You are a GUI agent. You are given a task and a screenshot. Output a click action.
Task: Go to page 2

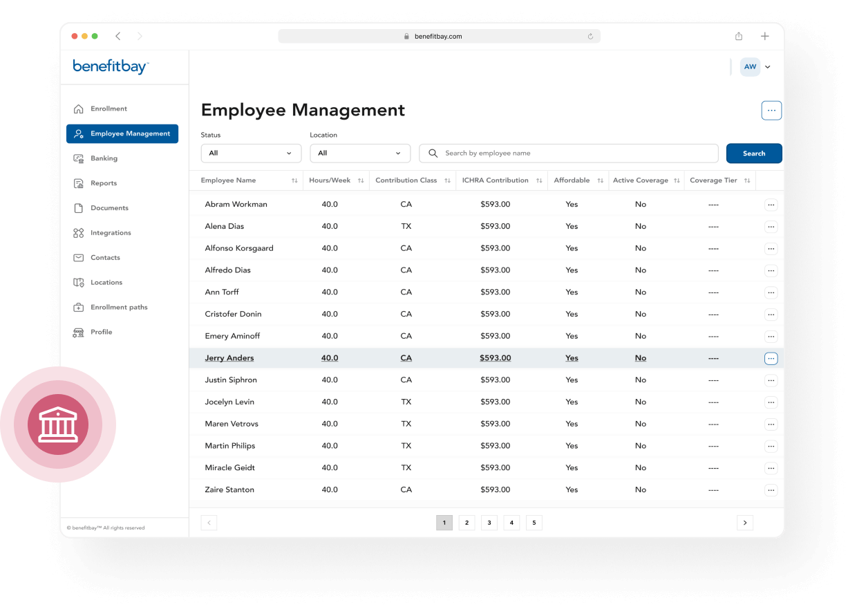[x=467, y=523]
